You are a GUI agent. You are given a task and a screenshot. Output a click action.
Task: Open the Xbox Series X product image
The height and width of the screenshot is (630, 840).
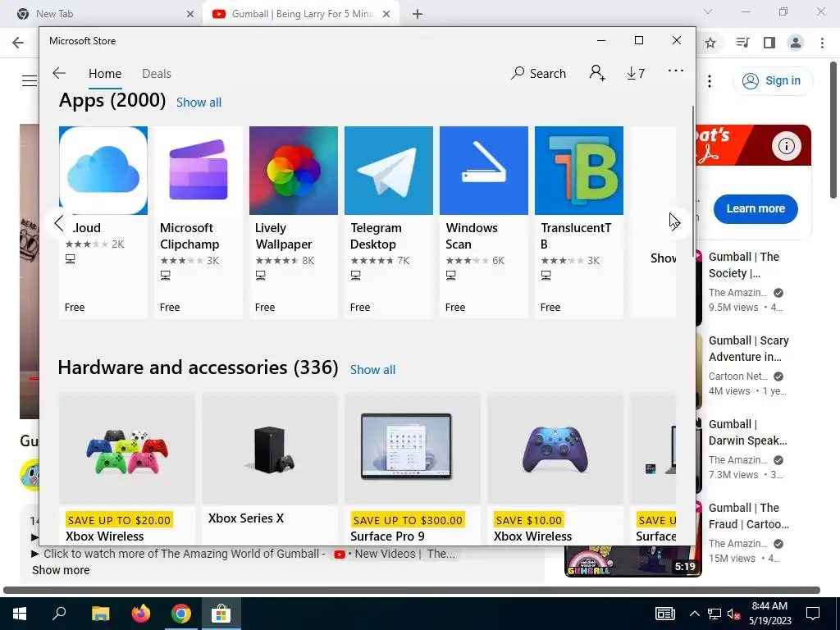click(270, 449)
